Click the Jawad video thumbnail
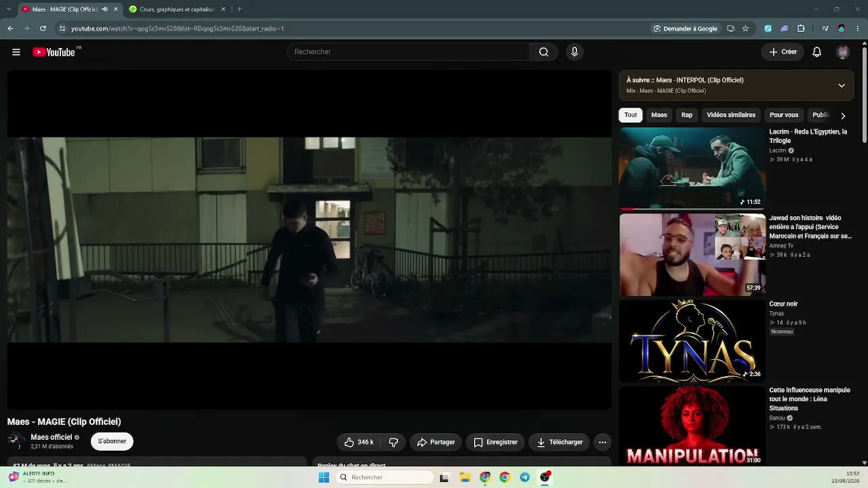868x488 pixels. [692, 255]
